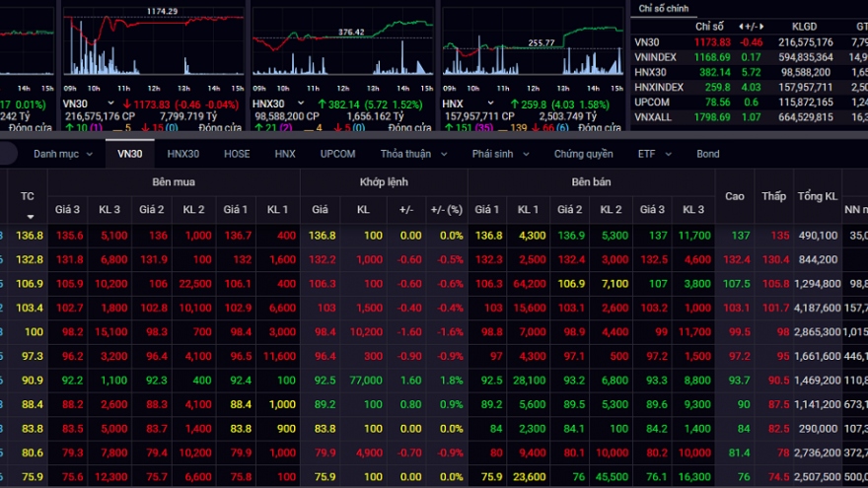Click percentage change -1.6%

[x=450, y=332]
